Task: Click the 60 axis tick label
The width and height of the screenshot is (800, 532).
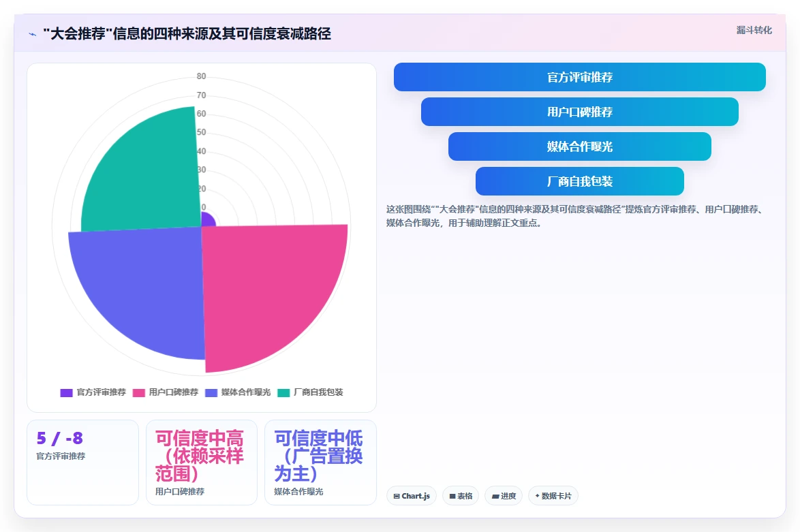Action: click(202, 114)
